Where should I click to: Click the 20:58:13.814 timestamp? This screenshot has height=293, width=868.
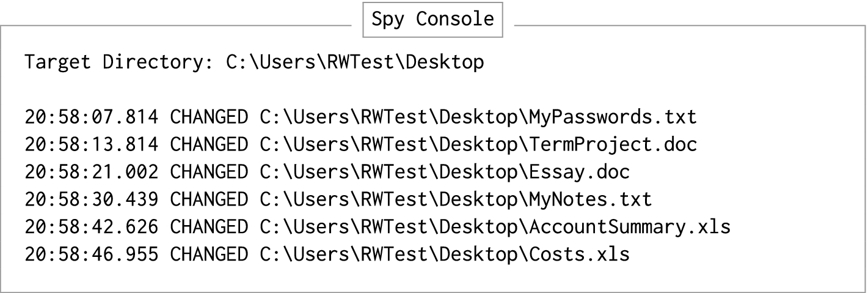click(x=92, y=144)
